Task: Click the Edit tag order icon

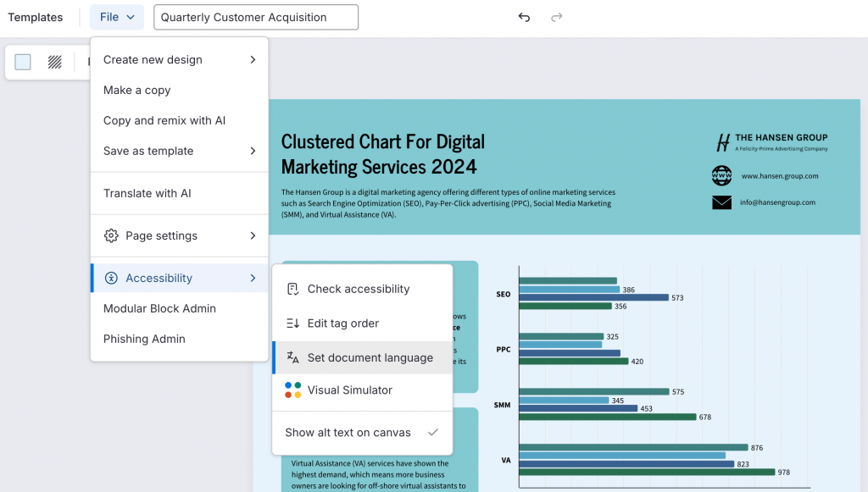Action: pos(292,323)
